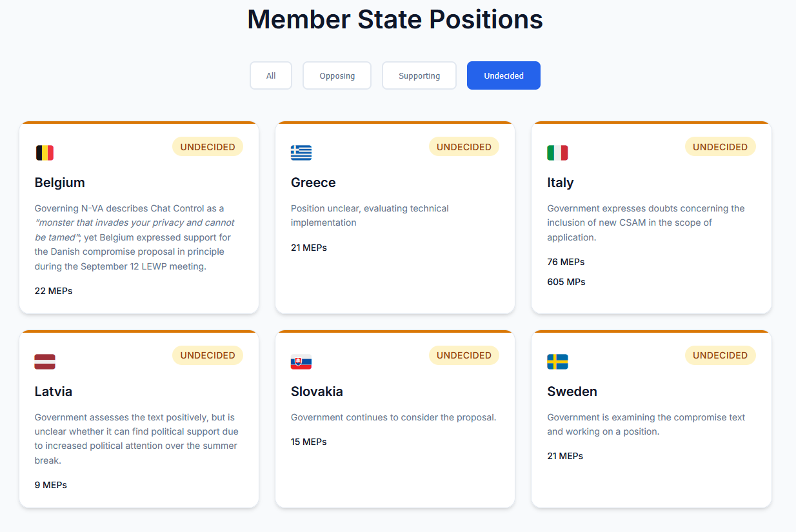This screenshot has height=532, width=796.
Task: Click the Latvia card title
Action: (54, 391)
